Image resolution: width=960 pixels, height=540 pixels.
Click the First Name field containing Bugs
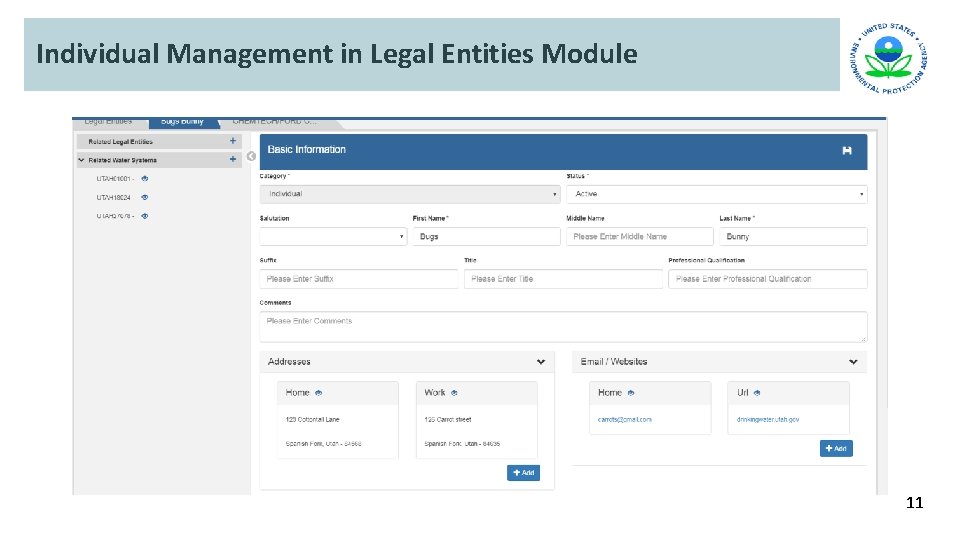[486, 236]
